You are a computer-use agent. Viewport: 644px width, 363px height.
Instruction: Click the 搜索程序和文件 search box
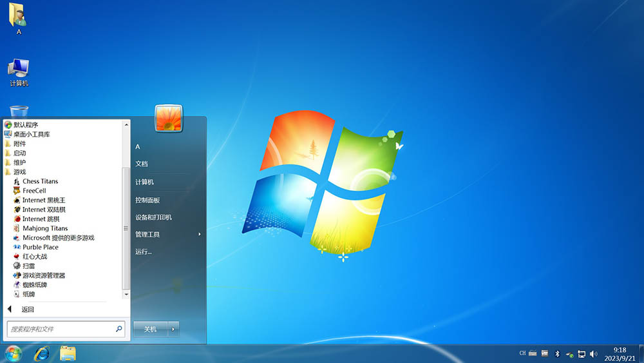pos(61,329)
